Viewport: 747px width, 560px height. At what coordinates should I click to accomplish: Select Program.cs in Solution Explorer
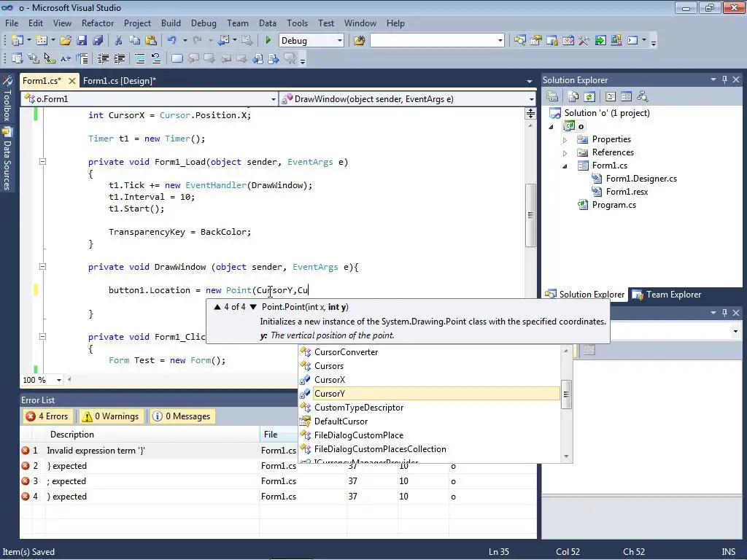click(614, 205)
